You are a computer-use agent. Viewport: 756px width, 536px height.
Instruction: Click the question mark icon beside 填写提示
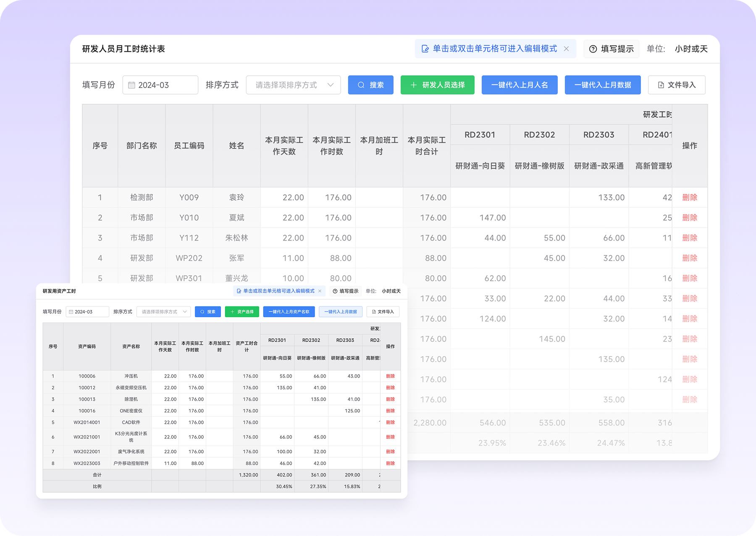(593, 49)
